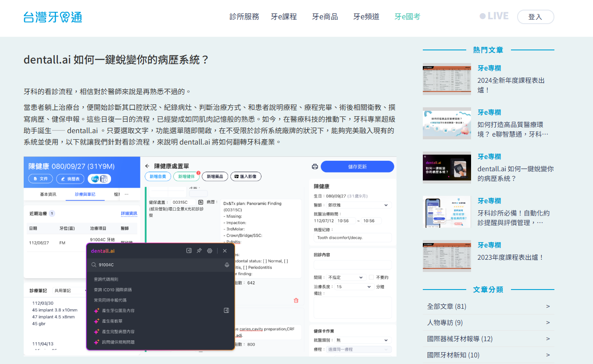Select 查詢 ICD10 國際病碼 in dentall.ai menu
Viewport: 593px width, 364px height.
[x=113, y=290]
